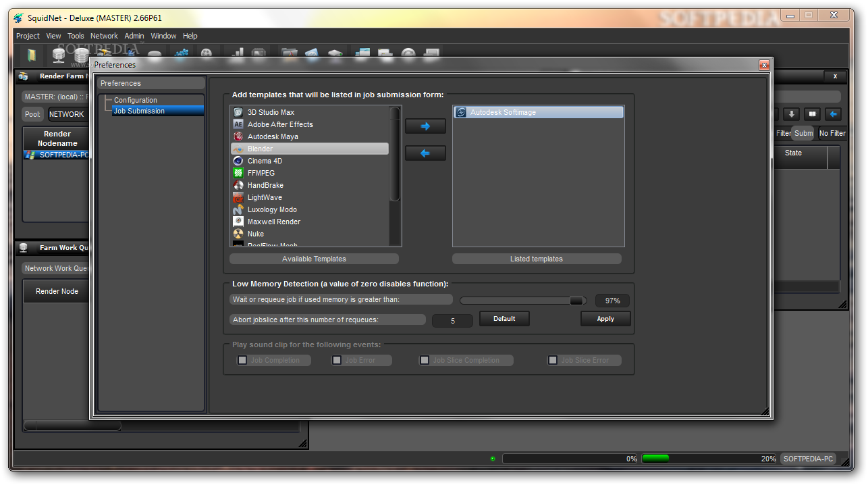This screenshot has height=485, width=868.
Task: Click the 0% progress bar in status bar
Action: point(571,459)
